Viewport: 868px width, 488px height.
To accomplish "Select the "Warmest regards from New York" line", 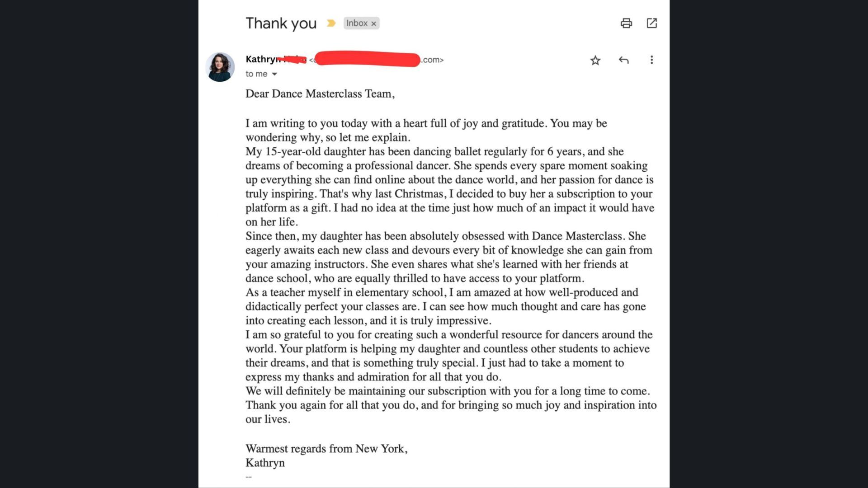I will (326, 449).
